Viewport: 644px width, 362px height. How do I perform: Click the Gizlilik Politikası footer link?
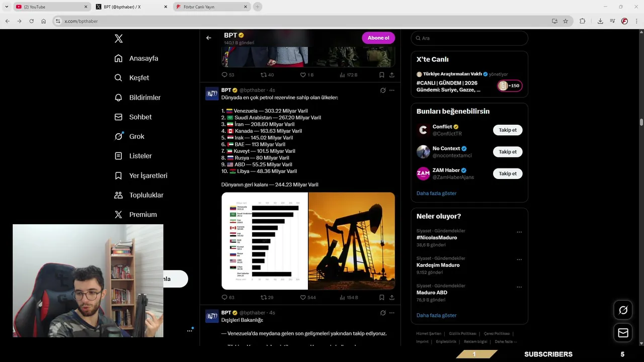462,334
